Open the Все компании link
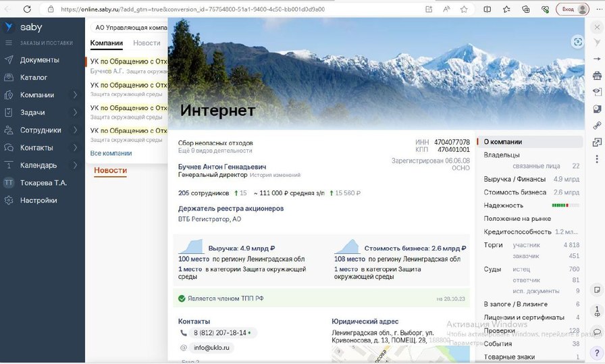The height and width of the screenshot is (364, 605). click(x=111, y=153)
